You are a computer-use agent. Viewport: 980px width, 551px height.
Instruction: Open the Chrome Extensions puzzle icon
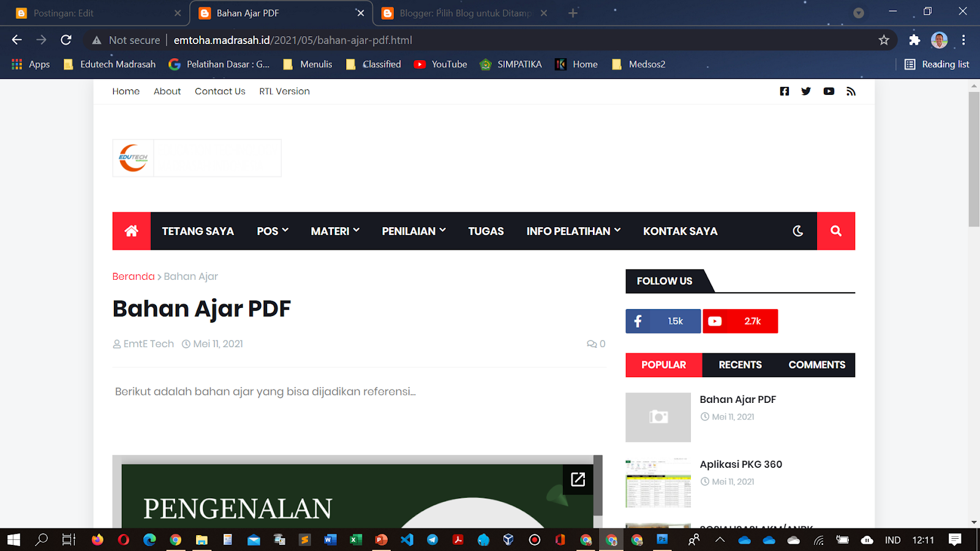(914, 40)
